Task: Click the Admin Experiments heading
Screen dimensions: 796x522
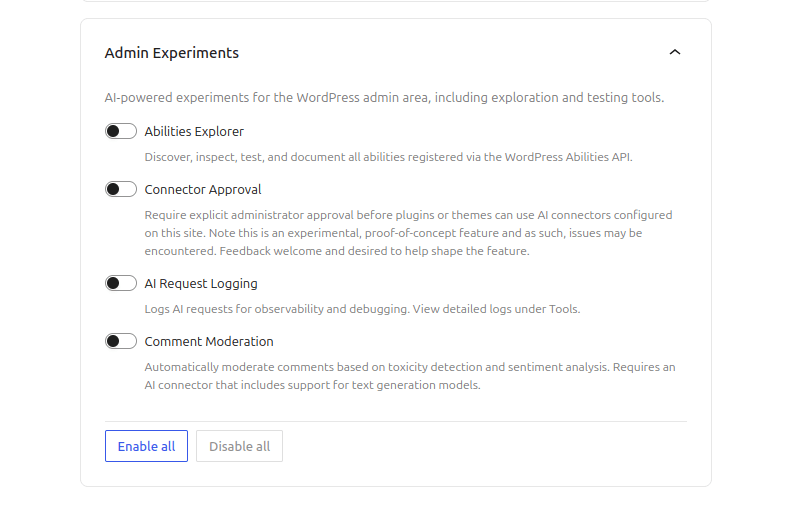Action: tap(172, 53)
